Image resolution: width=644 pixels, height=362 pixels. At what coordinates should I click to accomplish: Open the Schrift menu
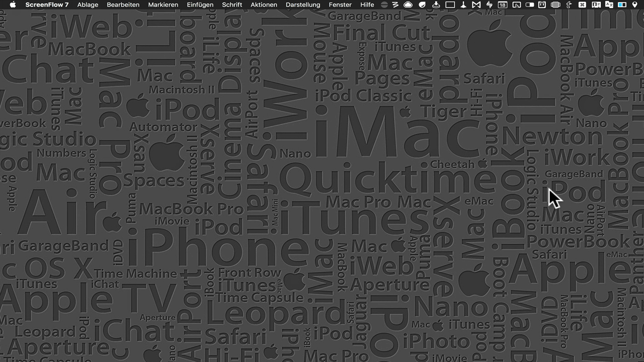click(232, 5)
